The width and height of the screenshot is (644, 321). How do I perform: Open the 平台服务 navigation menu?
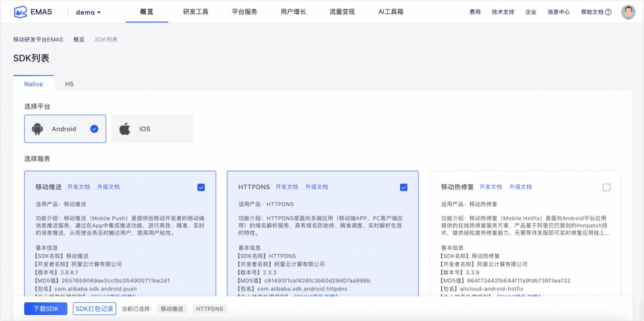244,12
